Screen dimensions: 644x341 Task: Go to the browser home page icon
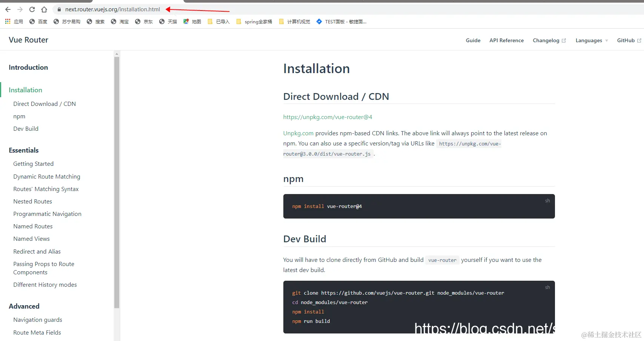[x=44, y=9]
